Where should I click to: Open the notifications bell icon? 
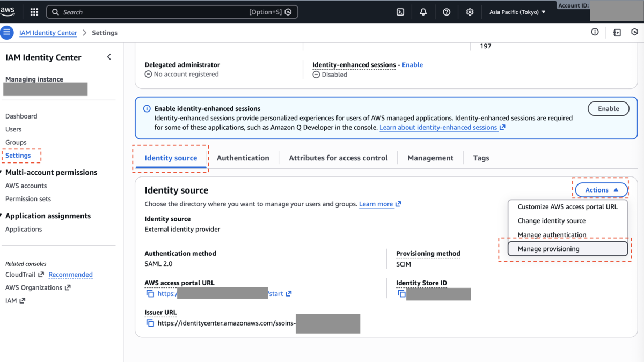click(x=423, y=12)
